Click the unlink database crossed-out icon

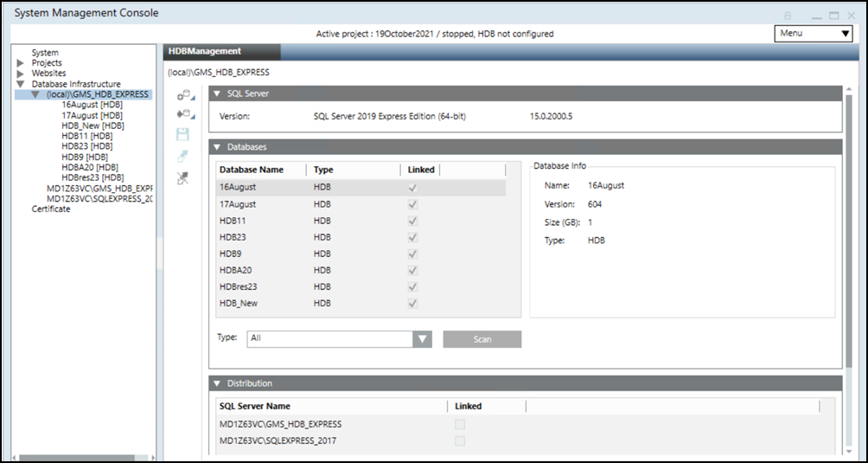click(x=182, y=177)
